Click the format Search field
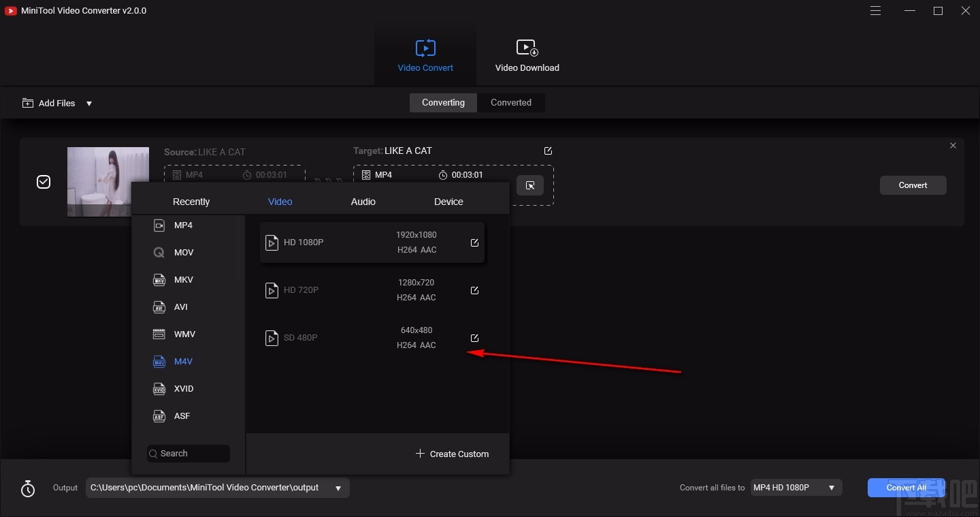 pos(189,454)
